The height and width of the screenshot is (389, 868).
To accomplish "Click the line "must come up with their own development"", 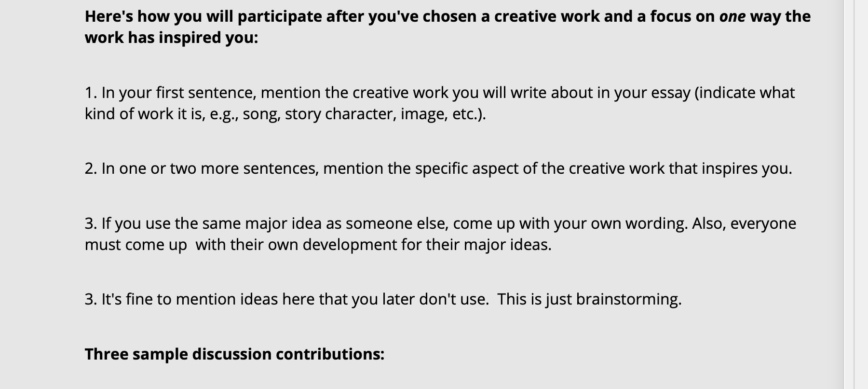I will [318, 245].
